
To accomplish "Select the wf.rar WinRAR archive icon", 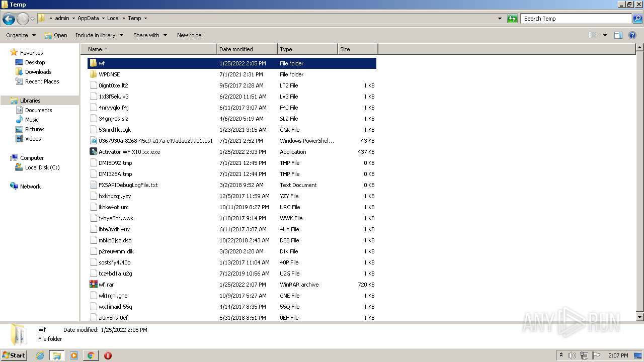I will point(93,285).
